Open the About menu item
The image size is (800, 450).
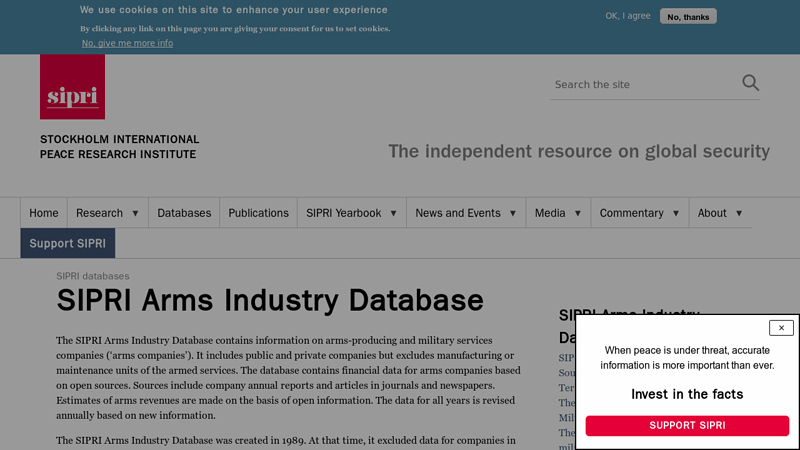tap(712, 213)
